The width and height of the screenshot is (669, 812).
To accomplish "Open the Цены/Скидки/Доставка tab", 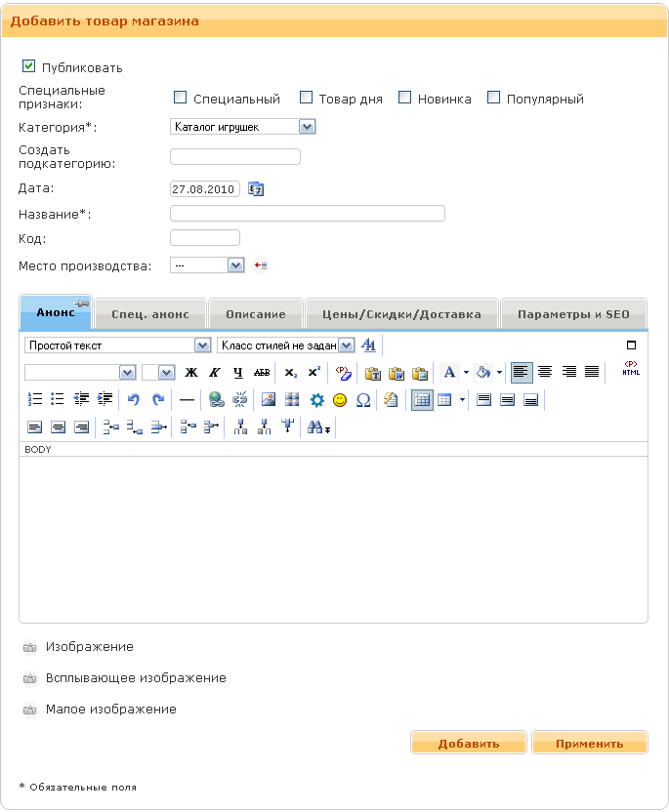I will coord(401,314).
